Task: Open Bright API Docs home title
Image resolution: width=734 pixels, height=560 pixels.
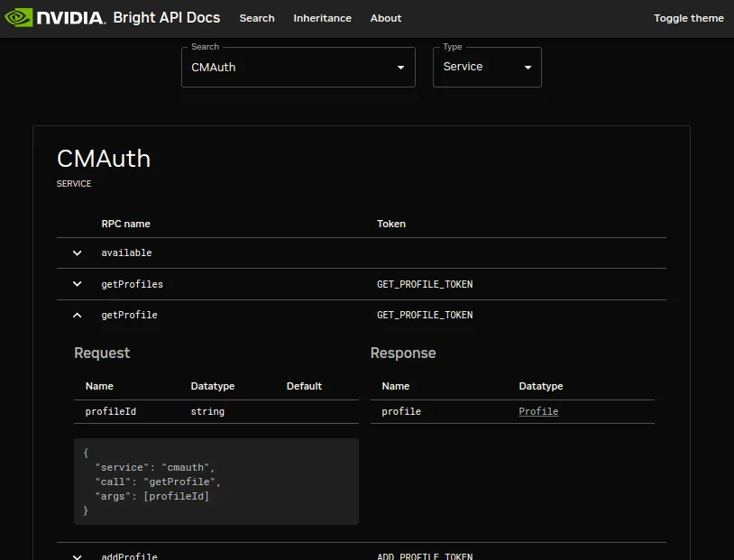Action: 166,18
